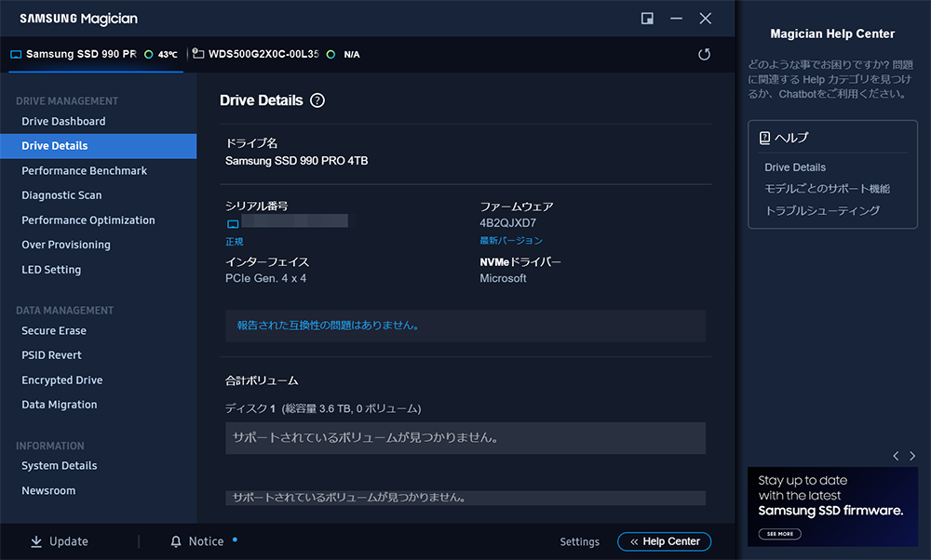Open Drive Dashboard
The width and height of the screenshot is (931, 560).
(63, 121)
